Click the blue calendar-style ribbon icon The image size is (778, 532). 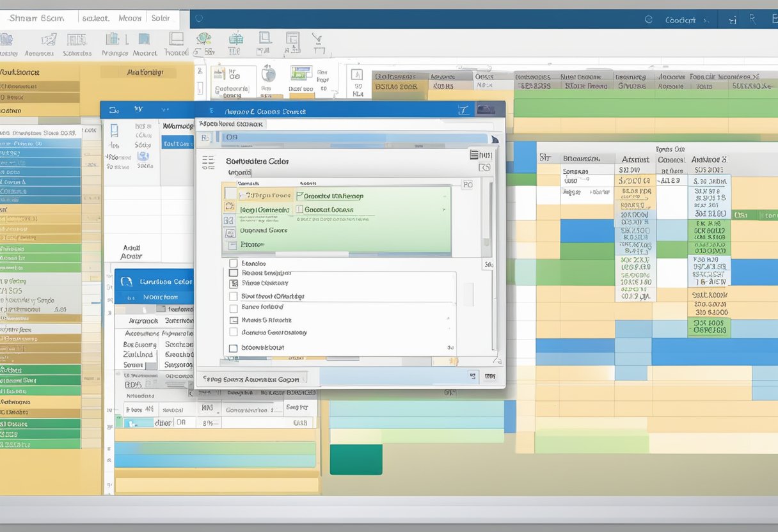point(235,39)
